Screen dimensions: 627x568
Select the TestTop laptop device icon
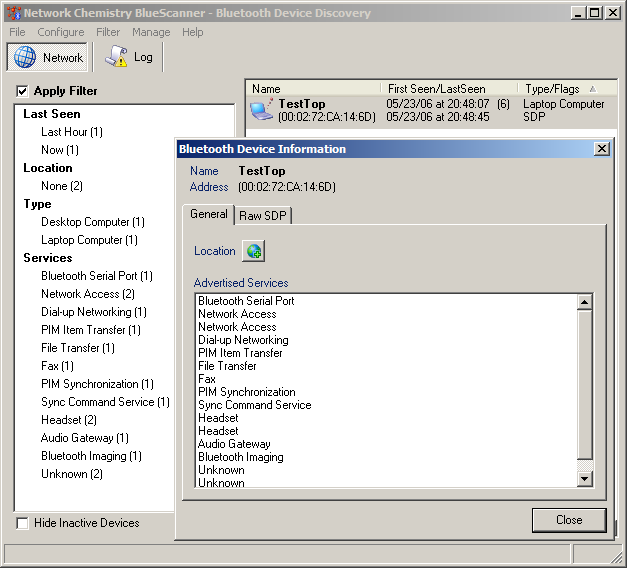pyautogui.click(x=262, y=110)
